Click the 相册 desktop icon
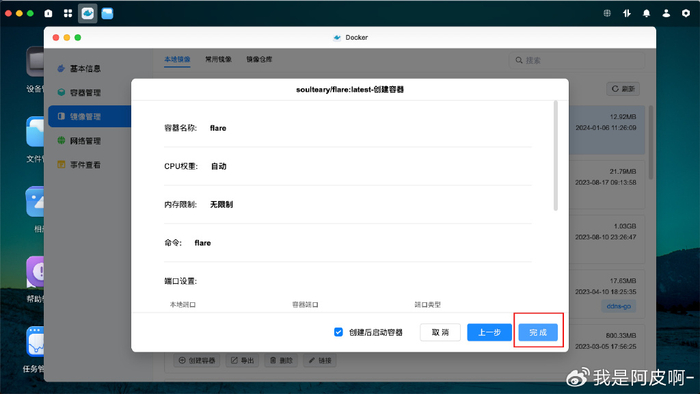This screenshot has height=394, width=700. tap(35, 202)
